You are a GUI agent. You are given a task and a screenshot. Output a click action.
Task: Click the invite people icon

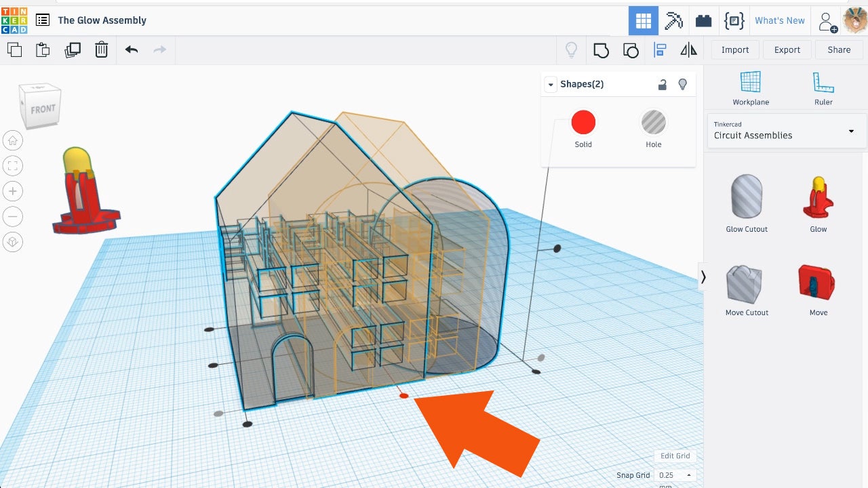[828, 21]
